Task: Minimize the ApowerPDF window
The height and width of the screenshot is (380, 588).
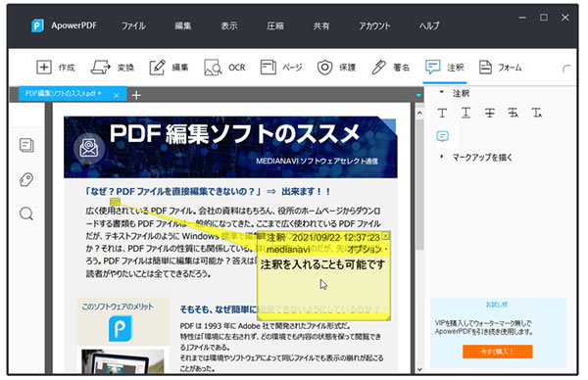Action: (522, 18)
